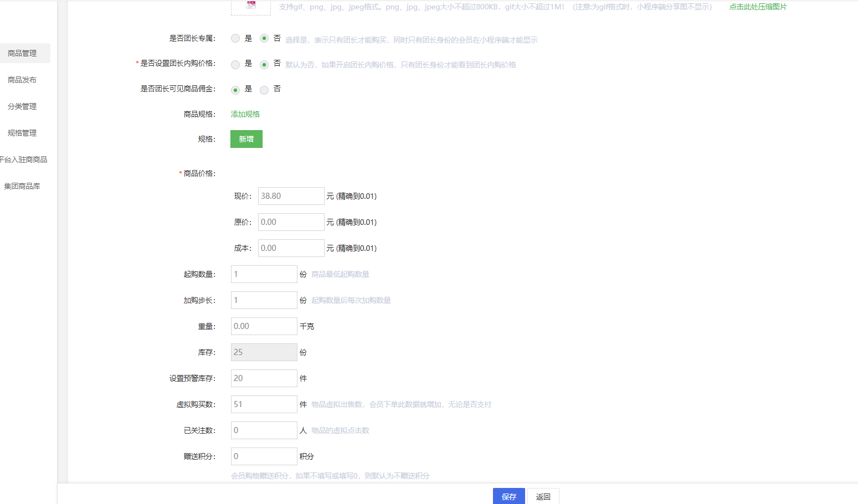Click the 赠送积分 input field
Viewport: 858px width, 504px height.
tap(264, 456)
